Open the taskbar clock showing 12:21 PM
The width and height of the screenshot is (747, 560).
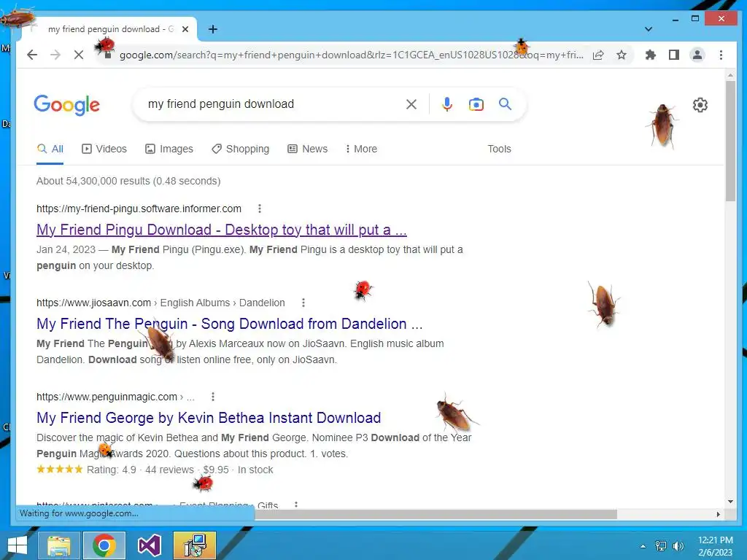tap(715, 546)
